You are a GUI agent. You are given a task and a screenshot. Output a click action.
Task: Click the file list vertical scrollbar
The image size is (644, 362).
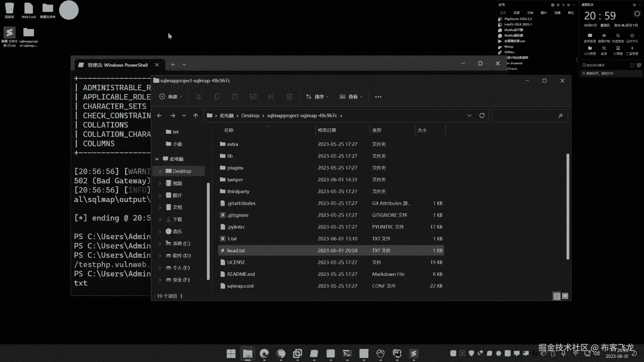pos(568,206)
